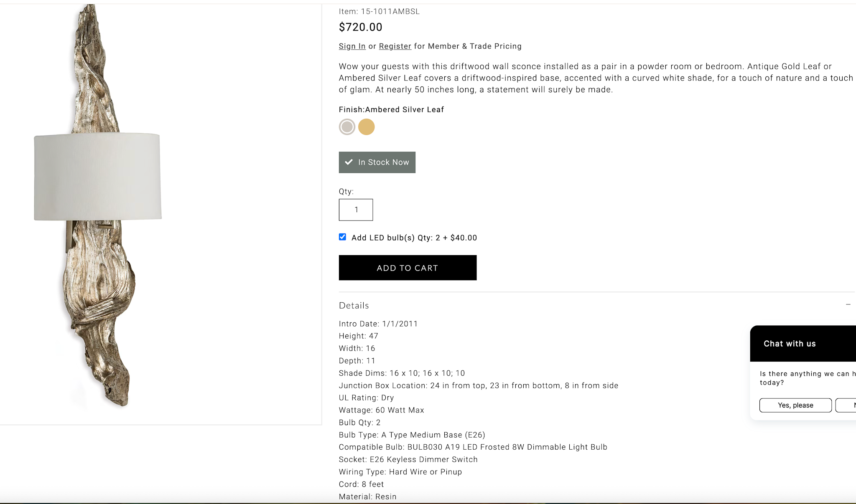The height and width of the screenshot is (504, 856).
Task: Click the Add to Cart button
Action: coord(408,268)
